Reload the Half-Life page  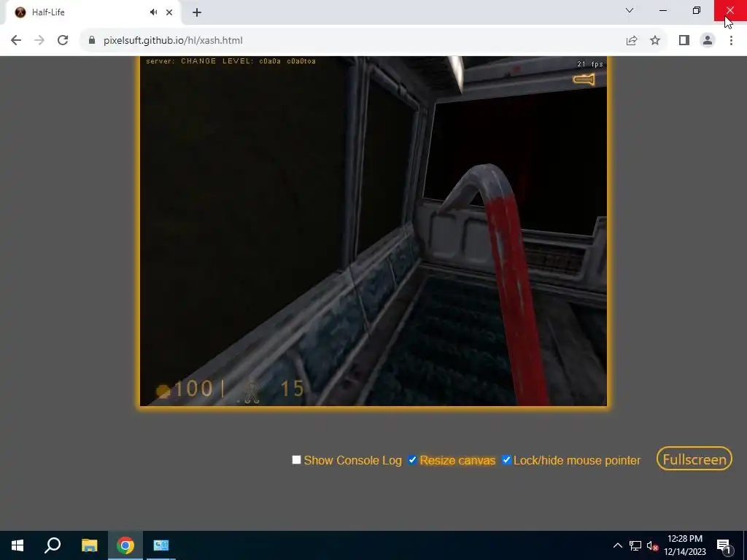click(x=63, y=41)
